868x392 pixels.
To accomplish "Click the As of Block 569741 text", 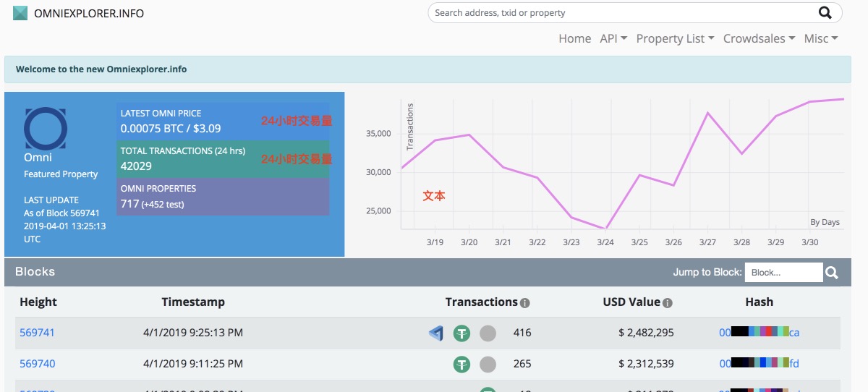I will (x=61, y=213).
